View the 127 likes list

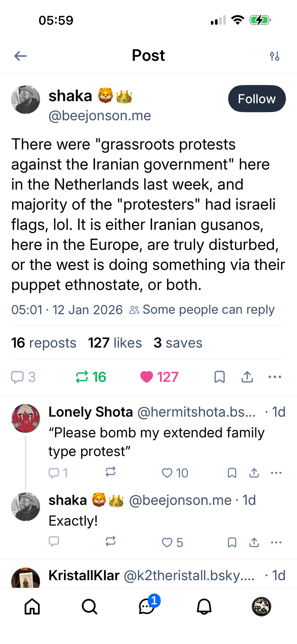[x=115, y=343]
